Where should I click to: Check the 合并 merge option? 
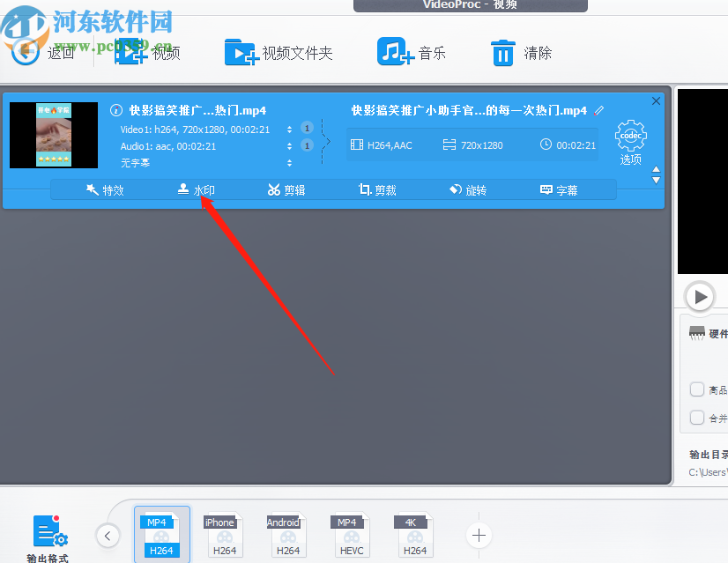(695, 419)
